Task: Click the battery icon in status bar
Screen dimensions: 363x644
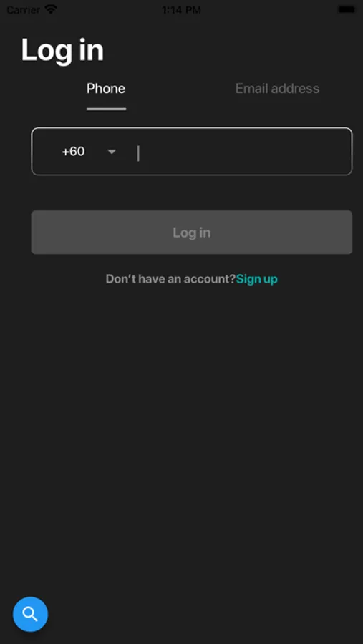Action: 347,9
